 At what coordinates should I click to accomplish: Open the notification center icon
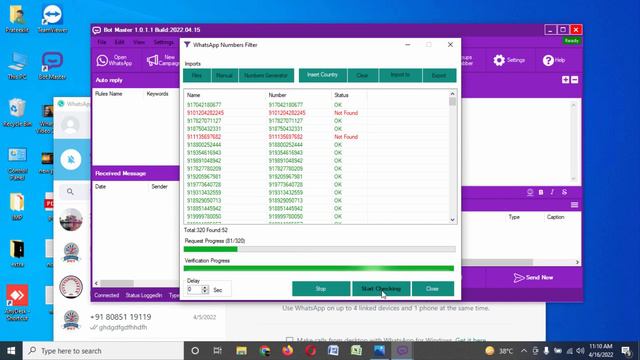coord(627,351)
